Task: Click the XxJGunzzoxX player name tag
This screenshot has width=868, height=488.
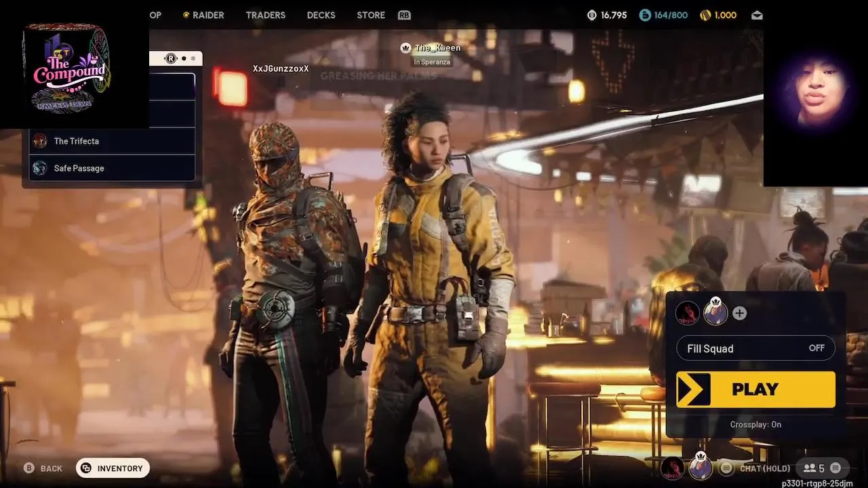Action: click(x=281, y=68)
